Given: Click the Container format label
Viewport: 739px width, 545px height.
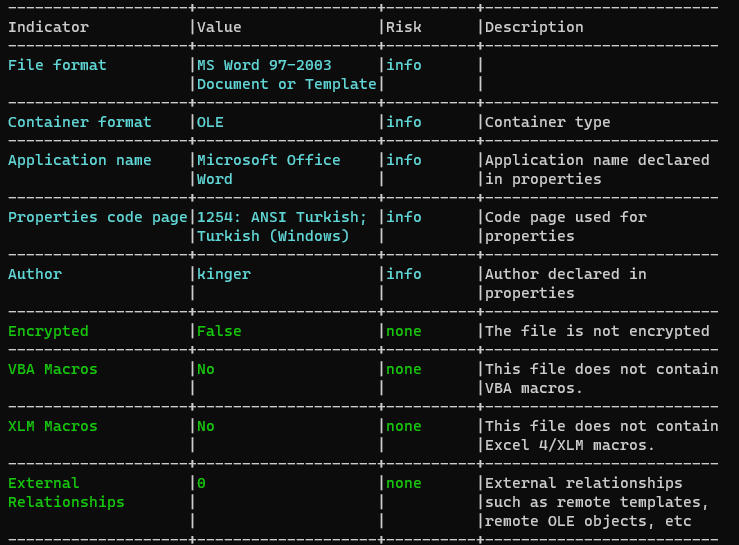Looking at the screenshot, I should pos(80,122).
